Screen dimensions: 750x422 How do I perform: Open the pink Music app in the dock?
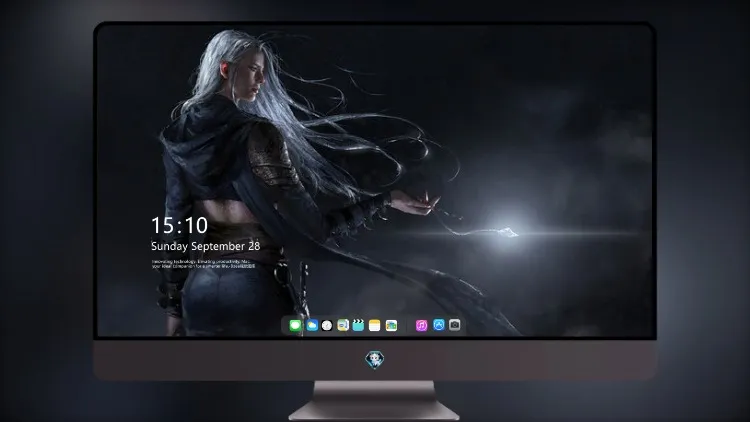tap(421, 325)
